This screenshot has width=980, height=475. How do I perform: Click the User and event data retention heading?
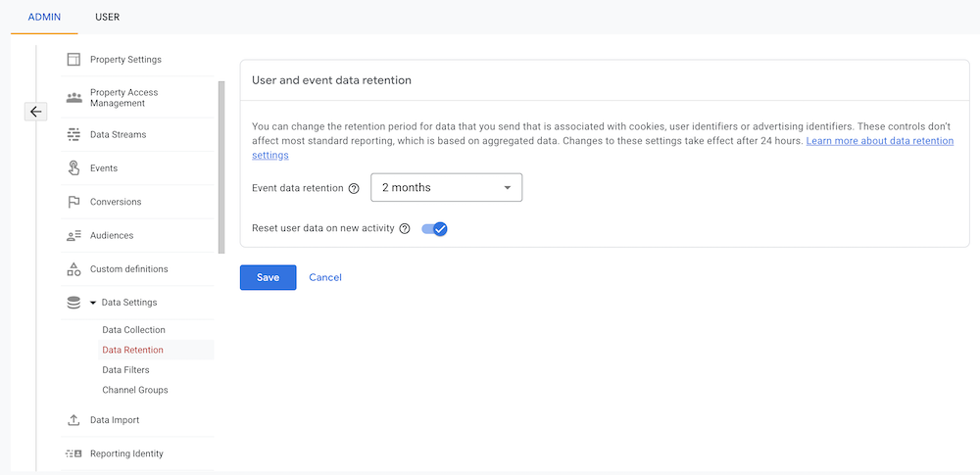tap(331, 80)
